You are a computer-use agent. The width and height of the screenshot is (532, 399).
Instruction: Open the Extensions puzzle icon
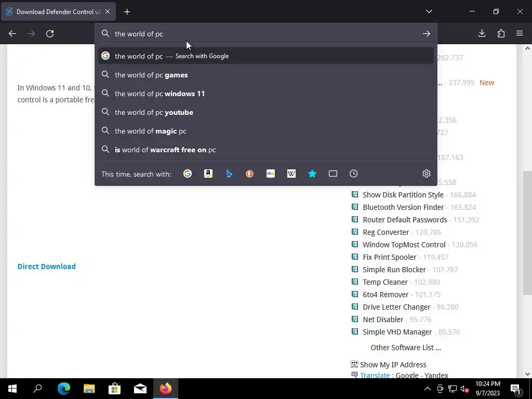pyautogui.click(x=501, y=33)
